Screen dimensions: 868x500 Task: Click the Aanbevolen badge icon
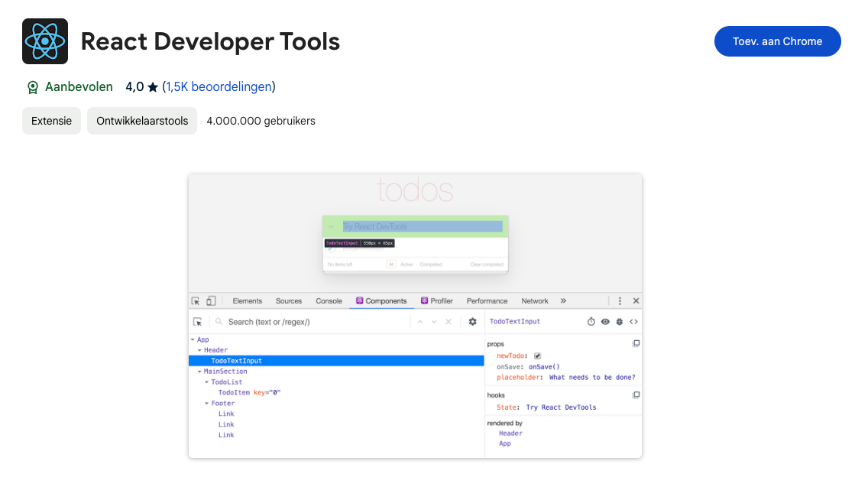[33, 87]
